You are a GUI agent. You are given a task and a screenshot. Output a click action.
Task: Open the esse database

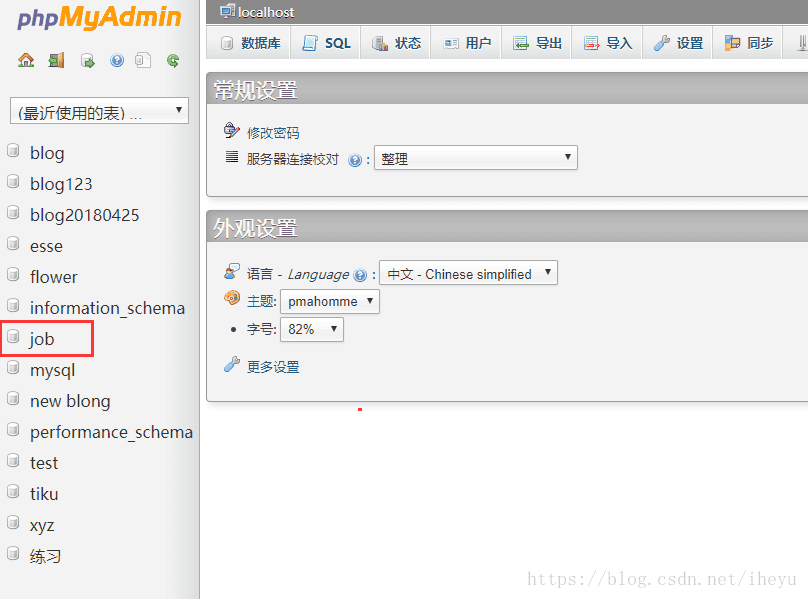tap(46, 246)
